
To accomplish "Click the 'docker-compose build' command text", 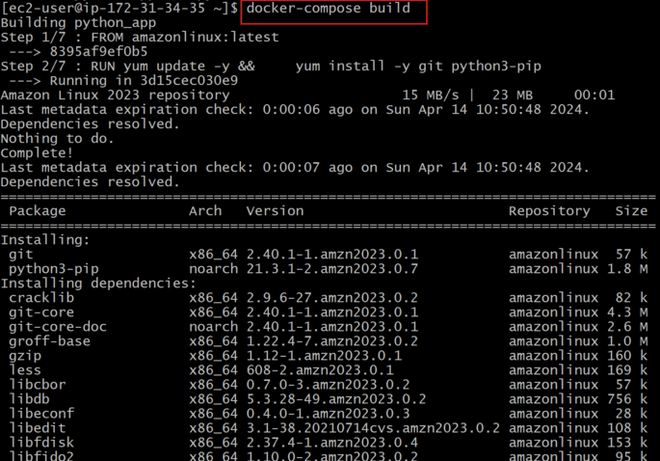I will pyautogui.click(x=328, y=8).
